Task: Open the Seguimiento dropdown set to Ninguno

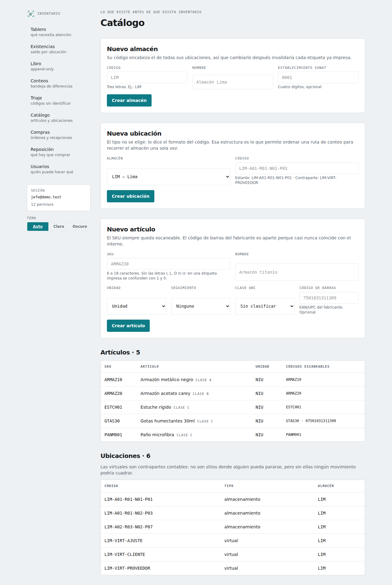Action: click(x=201, y=306)
